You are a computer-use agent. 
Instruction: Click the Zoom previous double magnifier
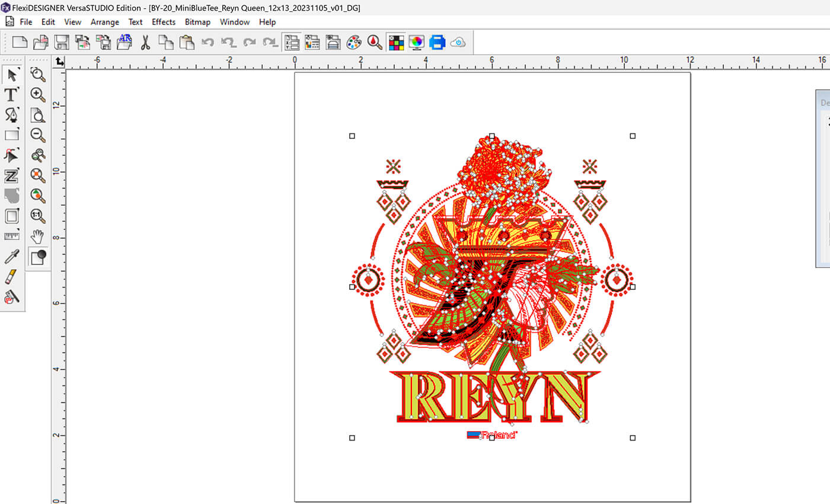point(38,155)
